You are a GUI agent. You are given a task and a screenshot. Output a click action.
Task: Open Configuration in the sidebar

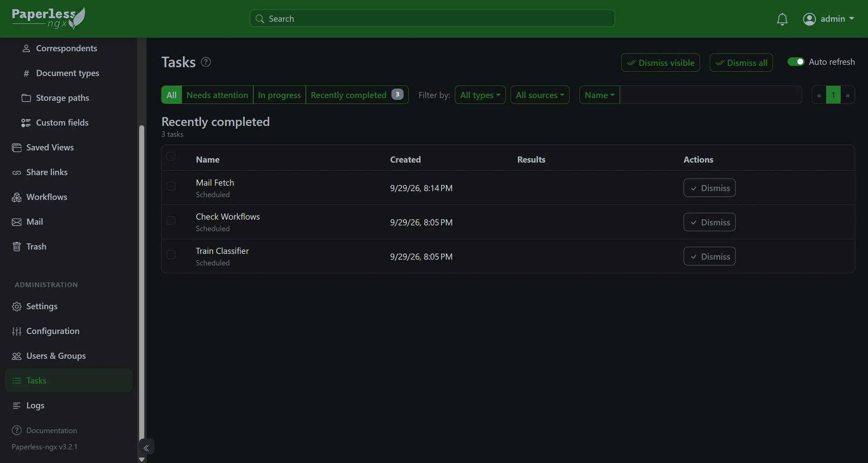pyautogui.click(x=52, y=331)
